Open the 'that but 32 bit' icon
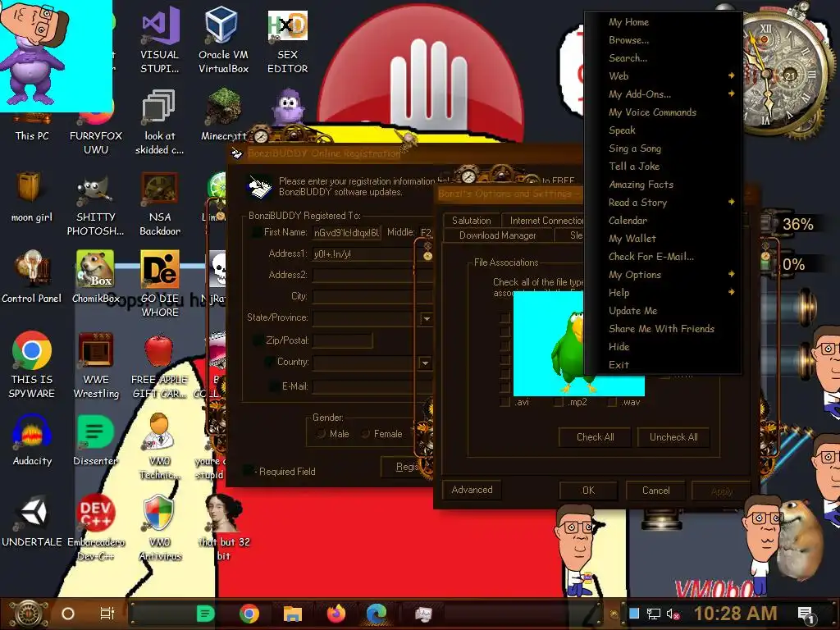Viewport: 840px width, 630px height. (224, 527)
